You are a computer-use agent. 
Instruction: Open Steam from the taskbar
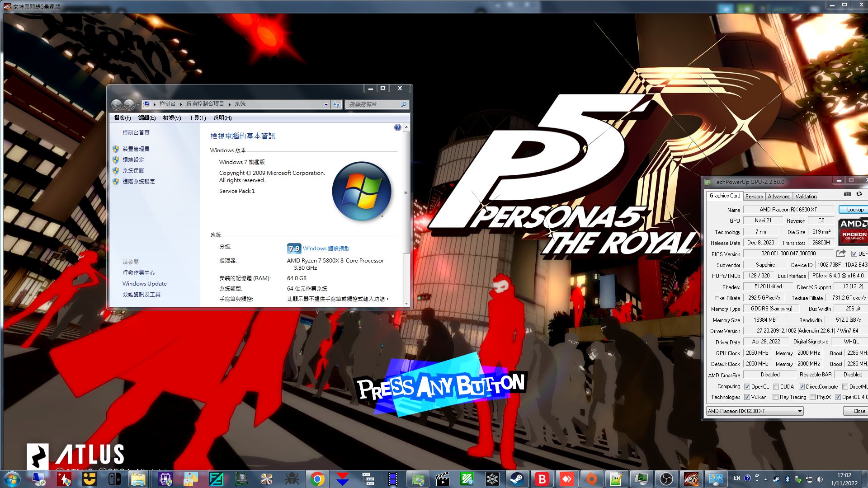pyautogui.click(x=517, y=479)
